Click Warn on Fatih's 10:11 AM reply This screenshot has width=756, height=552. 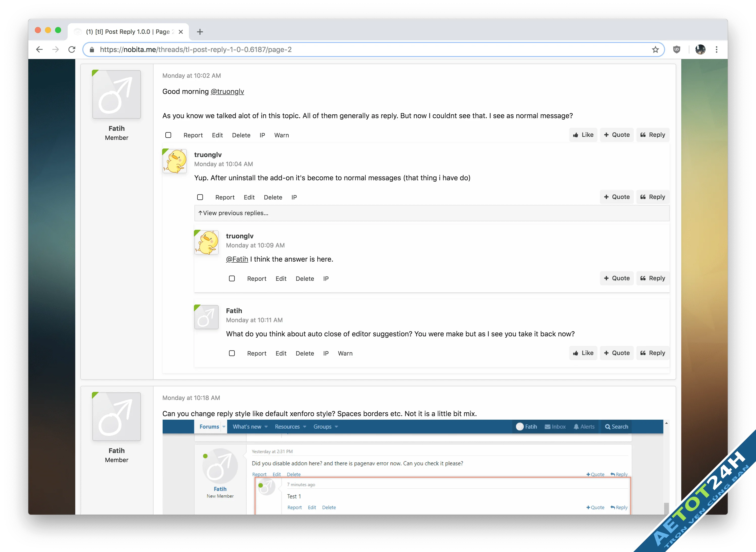point(345,353)
